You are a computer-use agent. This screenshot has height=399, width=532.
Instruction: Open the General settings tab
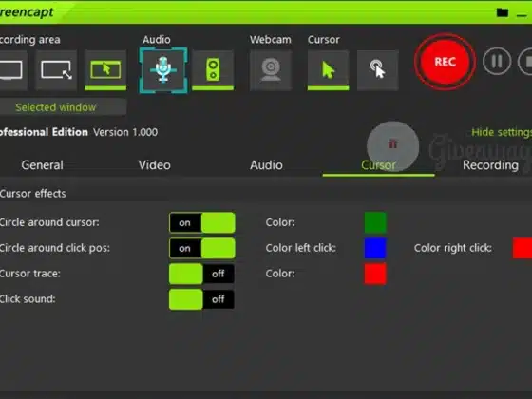point(43,165)
